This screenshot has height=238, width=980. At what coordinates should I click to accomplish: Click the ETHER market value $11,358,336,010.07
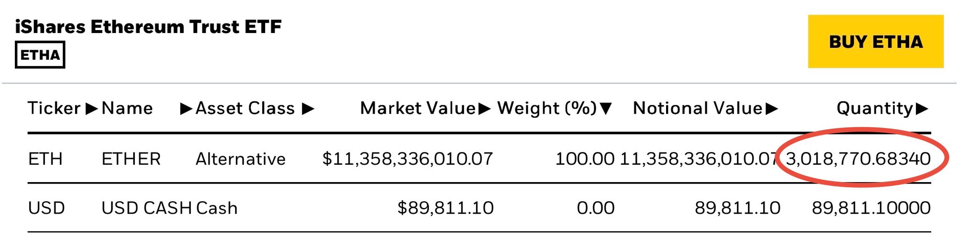pyautogui.click(x=407, y=159)
